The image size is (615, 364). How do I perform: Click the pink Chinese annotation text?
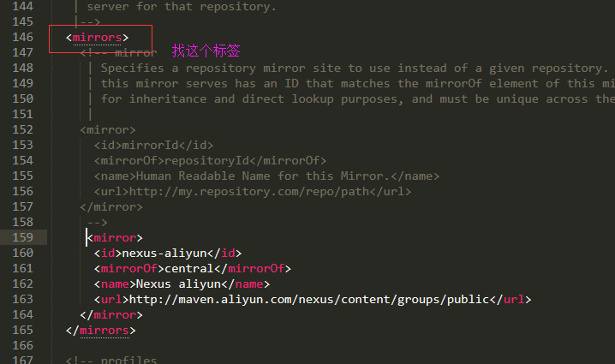click(206, 51)
